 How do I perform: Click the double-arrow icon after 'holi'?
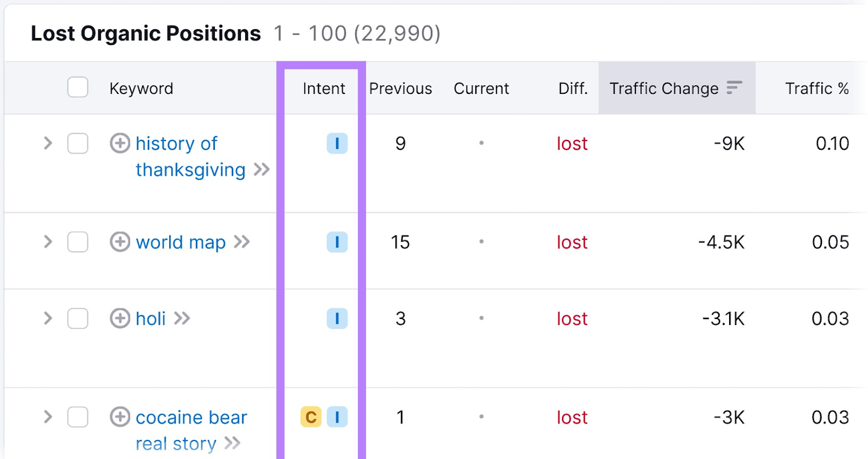pyautogui.click(x=182, y=318)
